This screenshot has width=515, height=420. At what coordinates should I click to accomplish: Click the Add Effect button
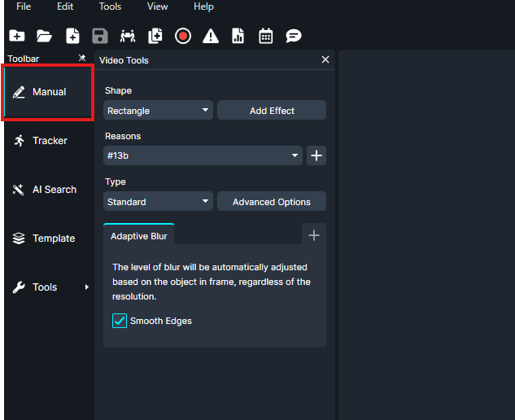tap(272, 111)
